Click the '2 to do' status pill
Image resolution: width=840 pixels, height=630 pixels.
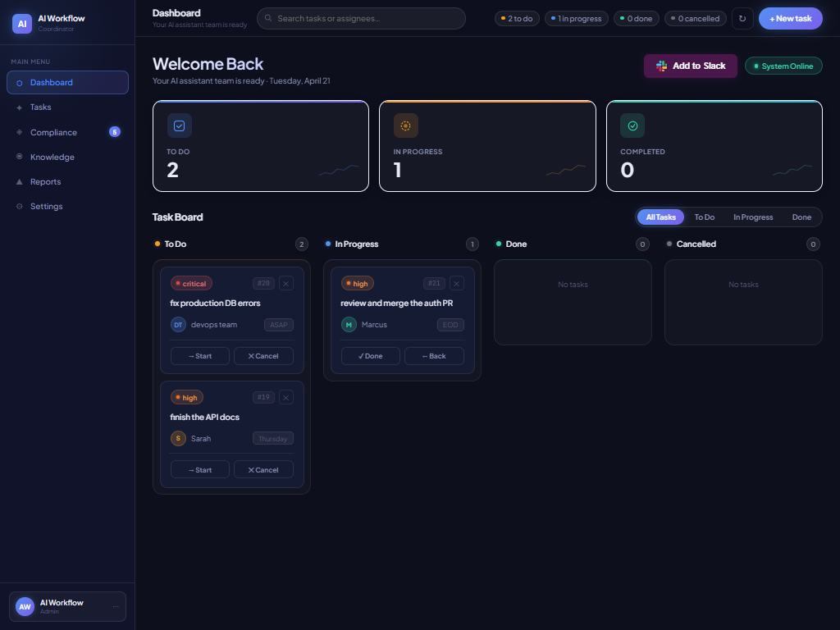click(517, 18)
